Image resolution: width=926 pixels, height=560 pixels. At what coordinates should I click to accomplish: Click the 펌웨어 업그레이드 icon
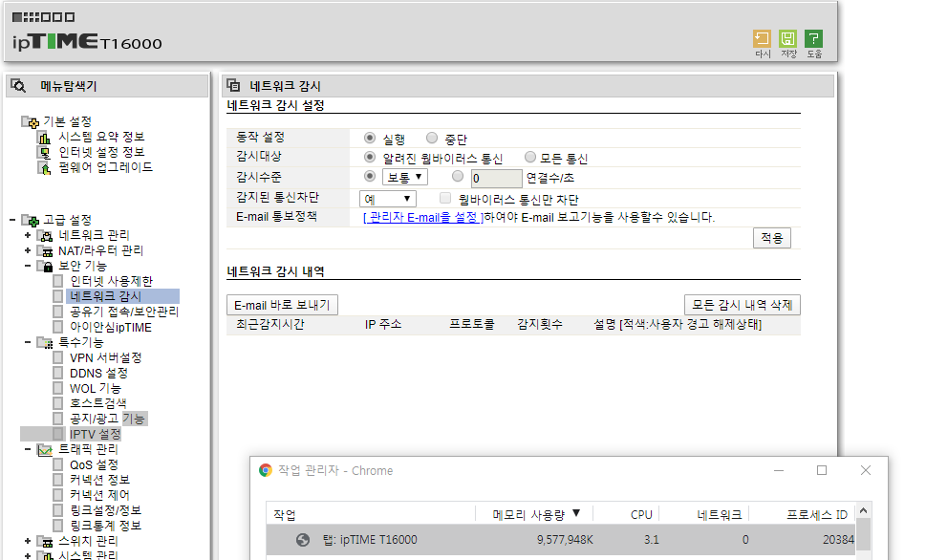point(44,168)
